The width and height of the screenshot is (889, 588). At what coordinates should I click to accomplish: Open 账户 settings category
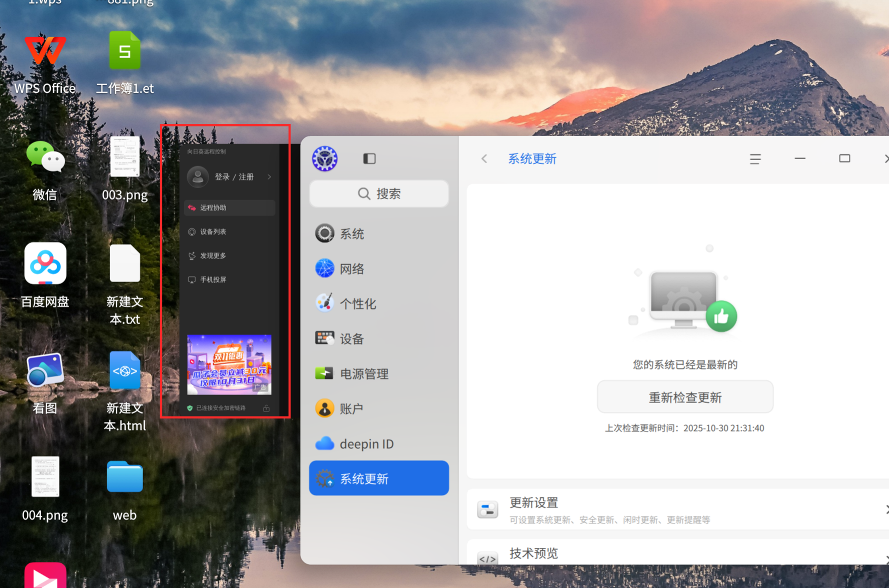(x=379, y=409)
